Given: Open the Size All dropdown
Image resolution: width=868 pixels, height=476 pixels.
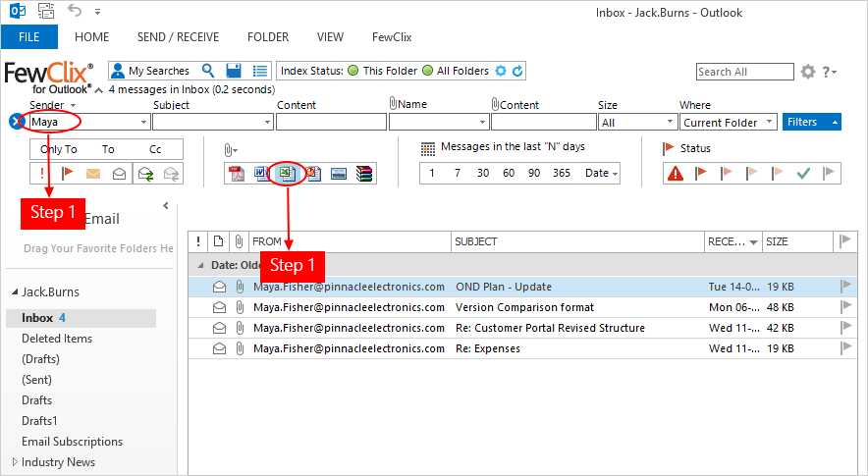Looking at the screenshot, I should [670, 122].
